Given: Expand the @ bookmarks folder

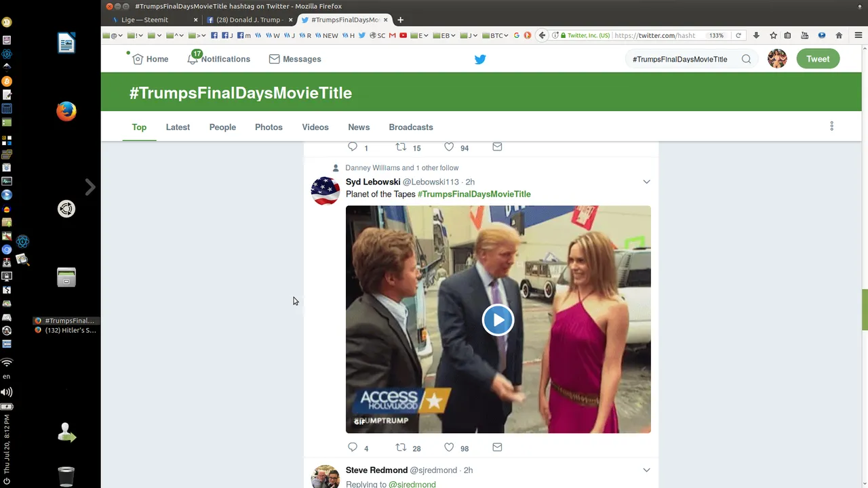Looking at the screenshot, I should tap(113, 35).
